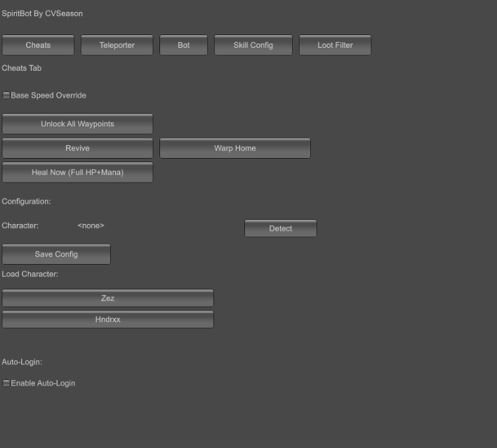
Task: Go to the Skill Config tab
Action: point(253,46)
